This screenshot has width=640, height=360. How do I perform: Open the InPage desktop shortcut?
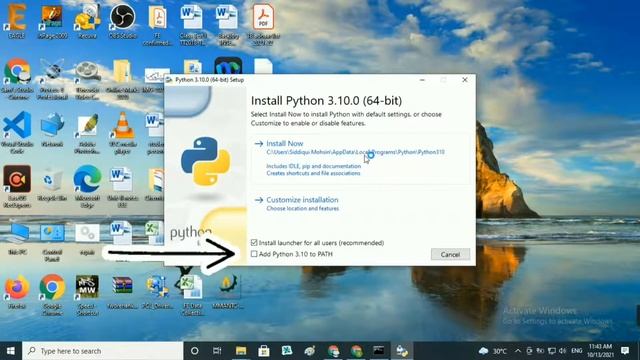pyautogui.click(x=52, y=22)
